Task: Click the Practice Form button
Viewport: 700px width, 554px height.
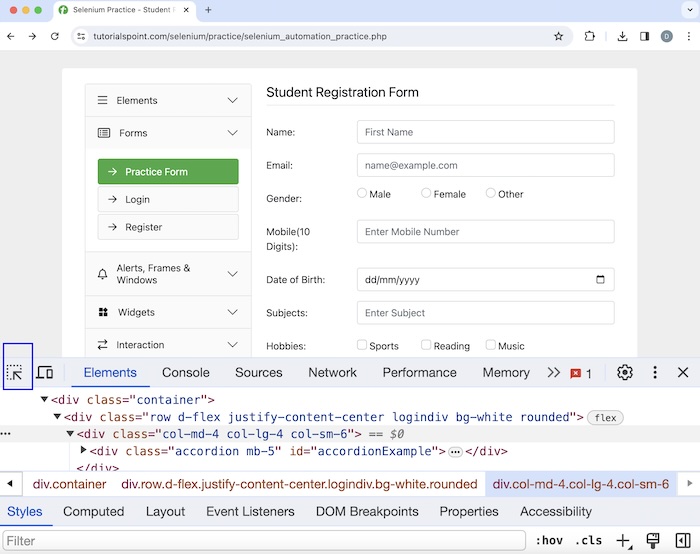Action: tap(168, 172)
